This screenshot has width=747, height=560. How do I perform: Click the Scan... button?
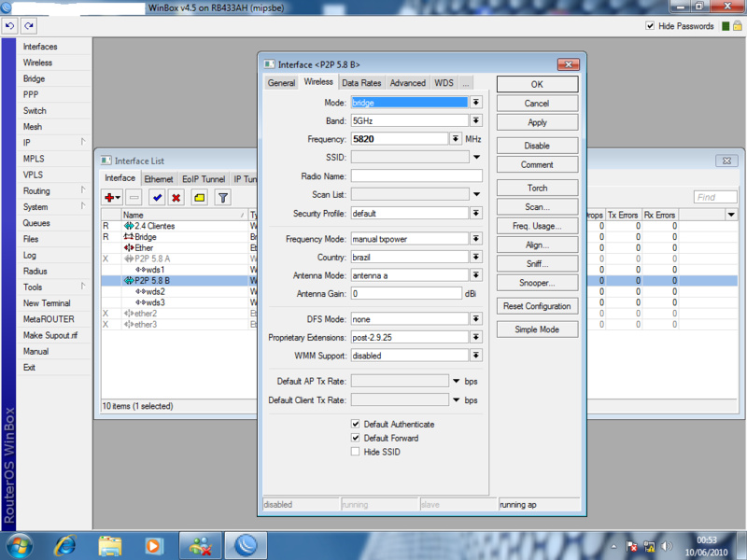pyautogui.click(x=538, y=206)
